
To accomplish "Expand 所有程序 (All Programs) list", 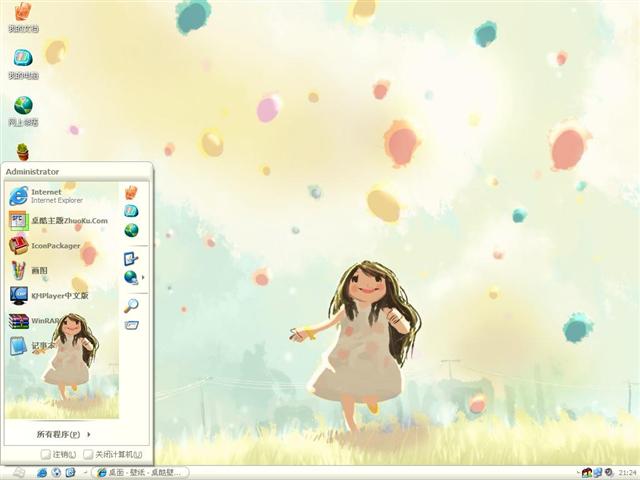I will (64, 434).
